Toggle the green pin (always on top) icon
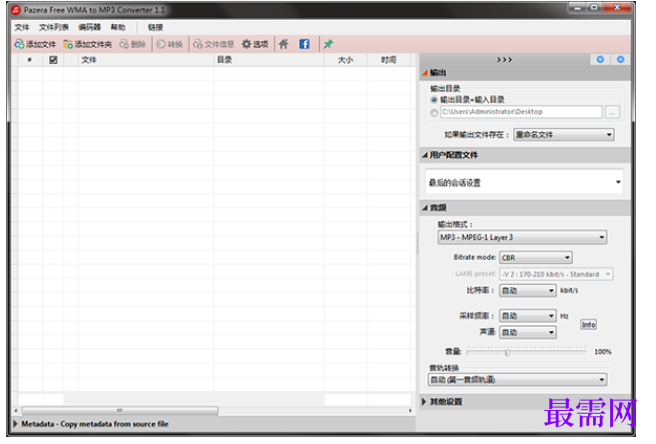 point(328,44)
